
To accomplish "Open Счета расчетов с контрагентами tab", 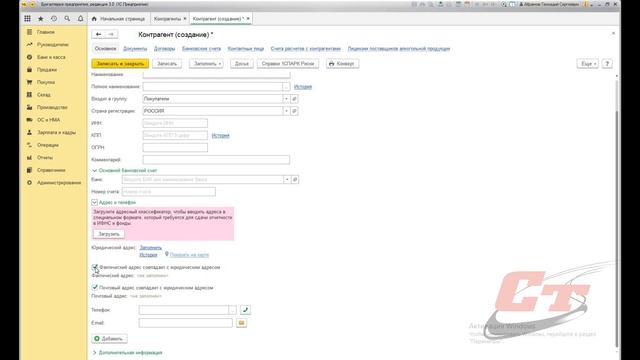I will point(306,49).
